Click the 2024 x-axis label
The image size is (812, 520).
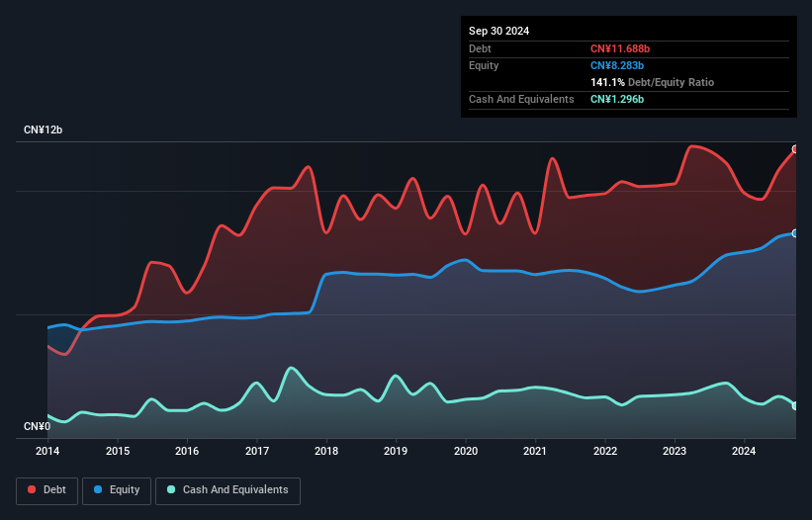coord(744,451)
